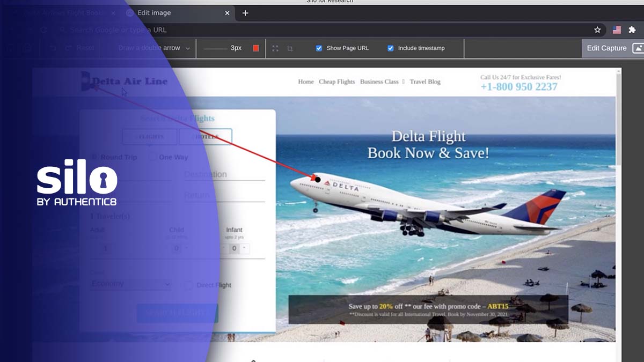This screenshot has height=362, width=644.
Task: Click the 'Call Us 24/7 for Exclusive Fares!' text
Action: [x=521, y=77]
